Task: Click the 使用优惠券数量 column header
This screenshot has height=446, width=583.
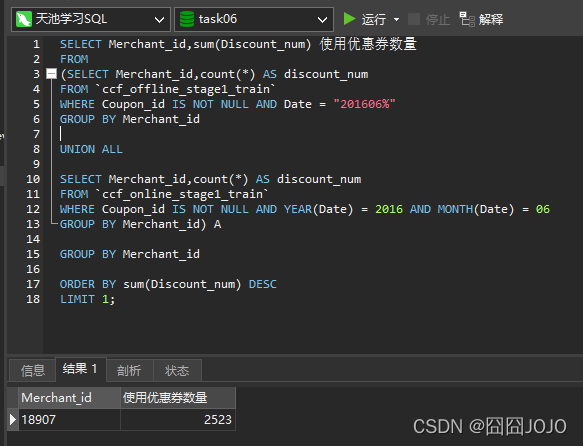Action: [178, 398]
